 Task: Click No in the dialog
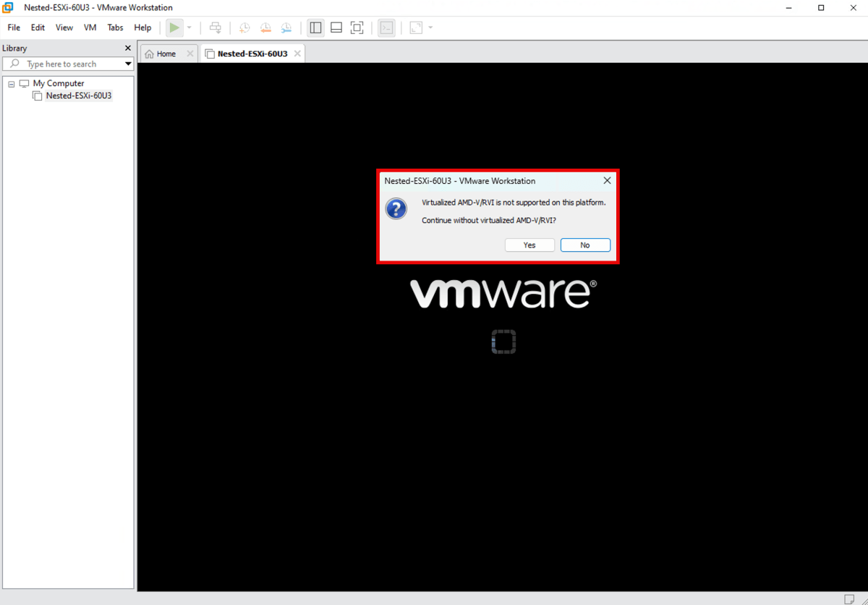(x=585, y=245)
